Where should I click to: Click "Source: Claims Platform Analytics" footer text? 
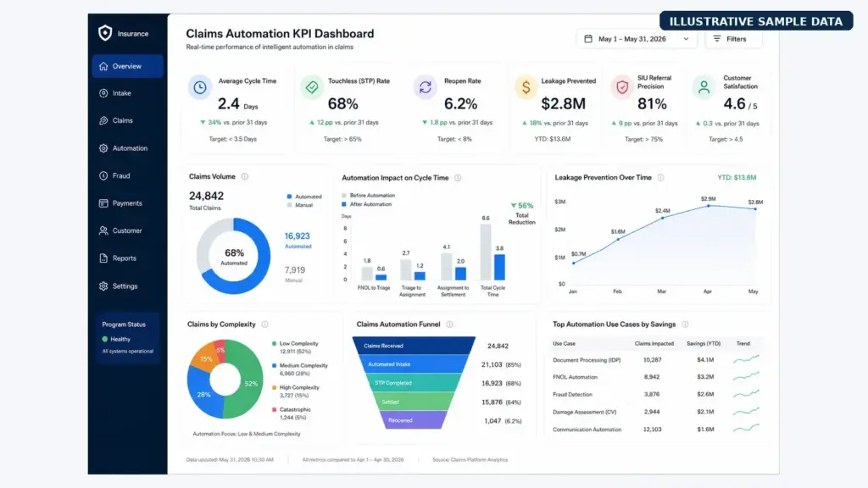(470, 460)
